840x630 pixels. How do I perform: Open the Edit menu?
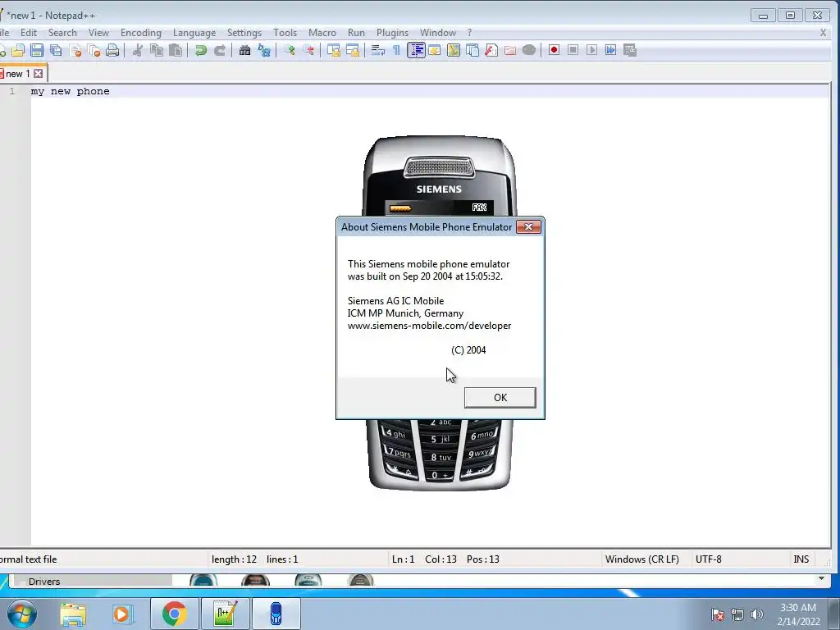tap(29, 33)
